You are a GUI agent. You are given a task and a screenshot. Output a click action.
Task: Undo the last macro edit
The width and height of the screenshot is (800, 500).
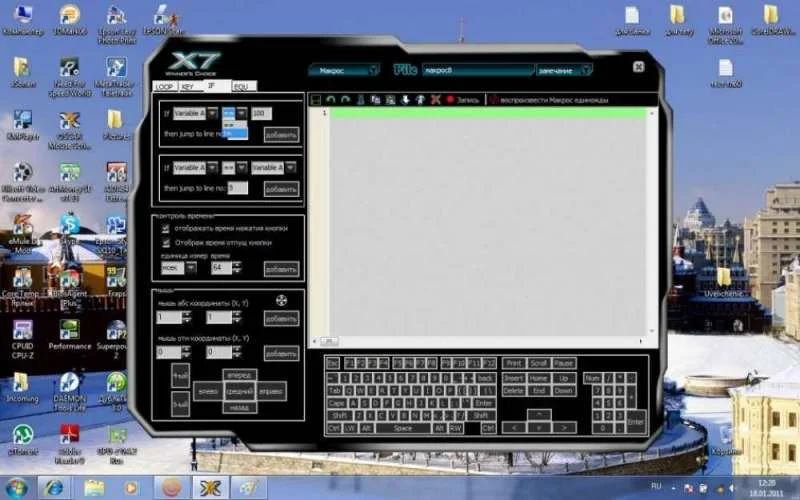[x=331, y=99]
